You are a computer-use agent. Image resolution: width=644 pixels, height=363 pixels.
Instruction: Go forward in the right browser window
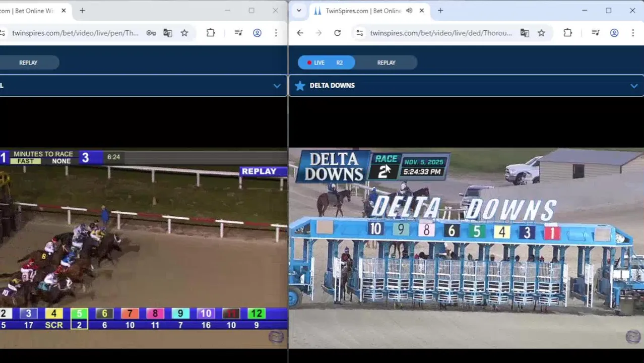(318, 33)
